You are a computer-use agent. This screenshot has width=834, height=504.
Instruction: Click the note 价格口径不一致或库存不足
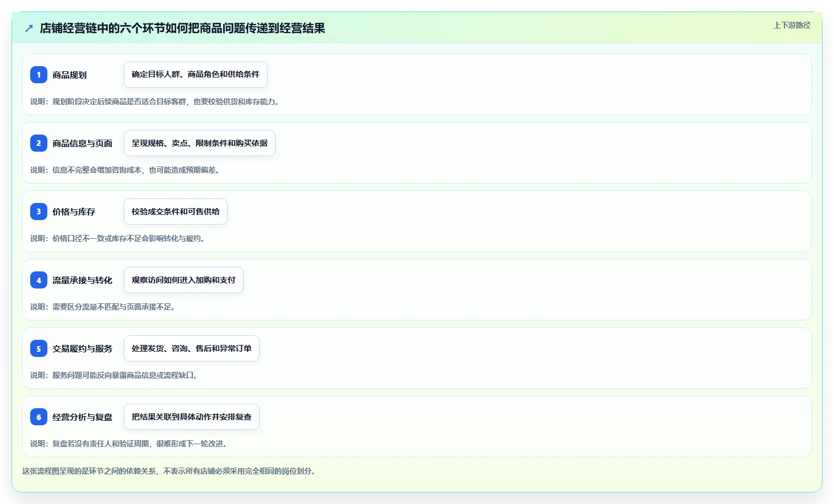point(118,238)
